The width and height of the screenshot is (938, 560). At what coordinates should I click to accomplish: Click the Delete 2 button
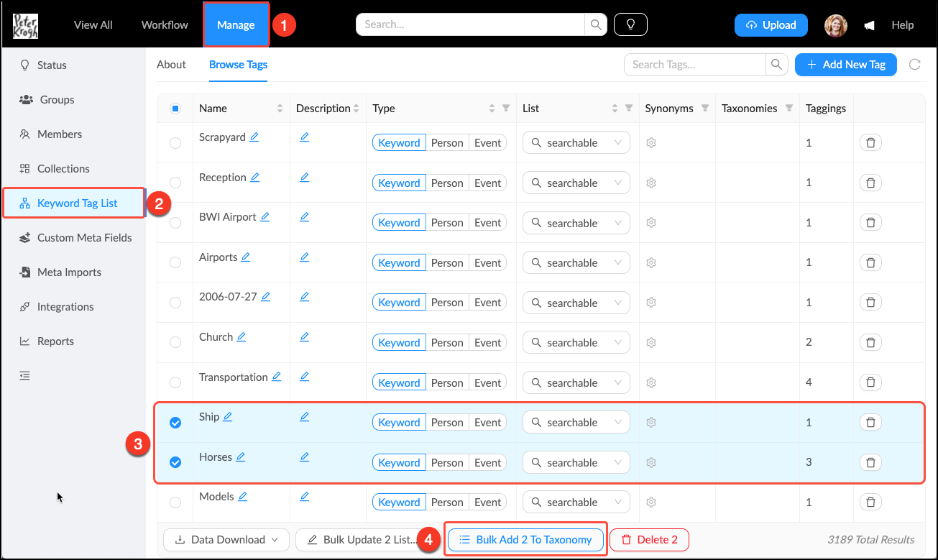click(649, 540)
